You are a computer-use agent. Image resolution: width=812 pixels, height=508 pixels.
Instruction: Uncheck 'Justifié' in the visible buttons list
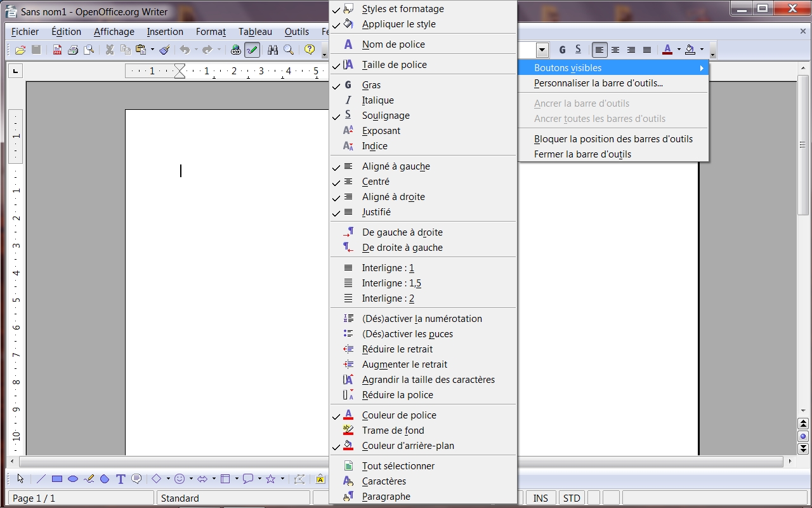[423, 212]
